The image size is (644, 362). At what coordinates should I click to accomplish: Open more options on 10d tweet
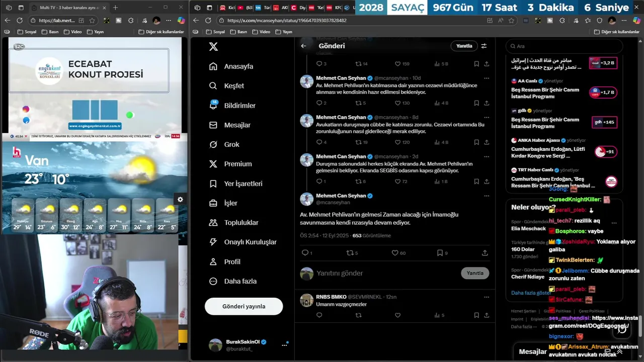point(487,78)
